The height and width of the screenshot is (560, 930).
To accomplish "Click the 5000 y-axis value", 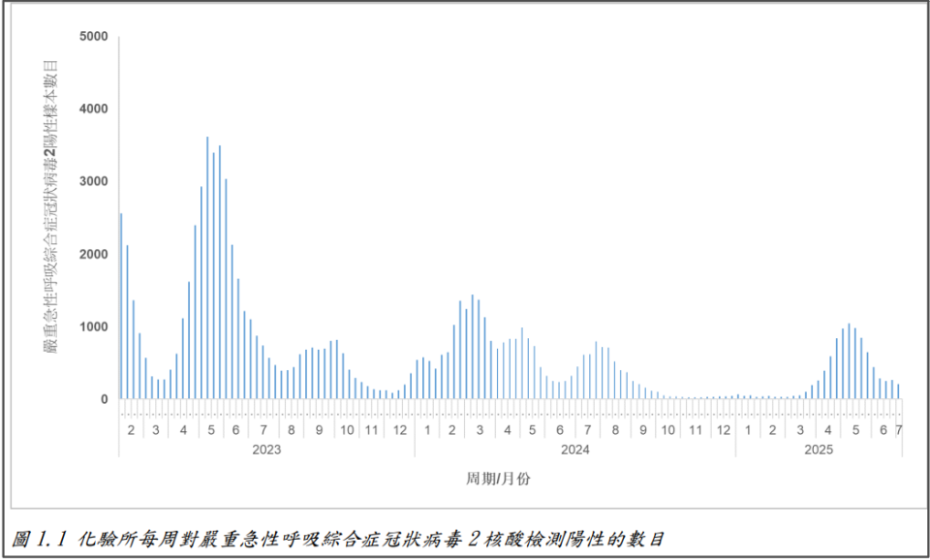I will (94, 37).
